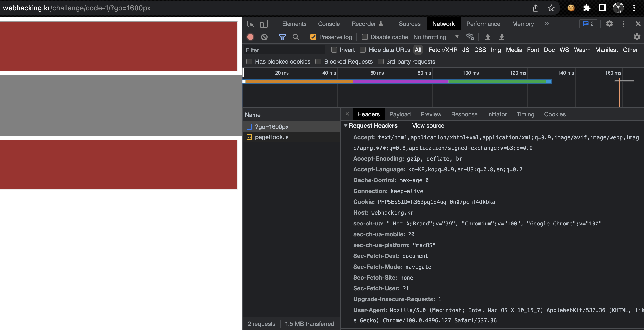Click the inspect element picker icon
The height and width of the screenshot is (330, 644).
(x=251, y=24)
